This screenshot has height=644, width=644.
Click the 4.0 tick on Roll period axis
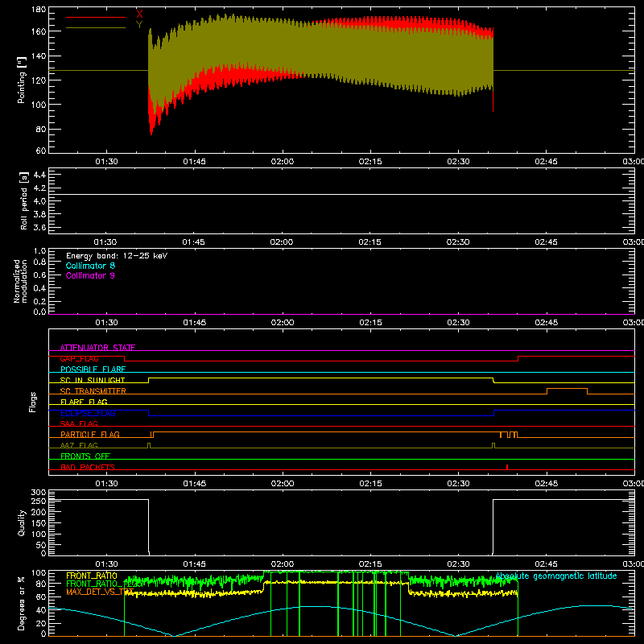pyautogui.click(x=39, y=201)
